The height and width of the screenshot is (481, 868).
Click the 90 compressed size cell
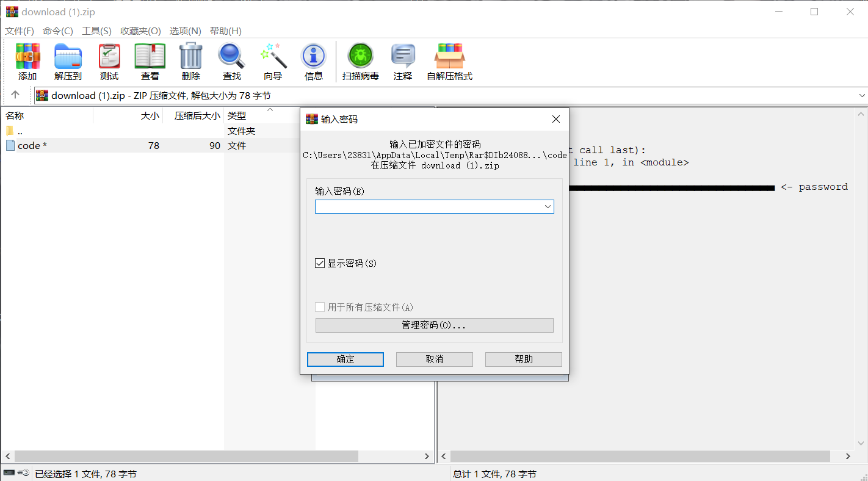(214, 145)
